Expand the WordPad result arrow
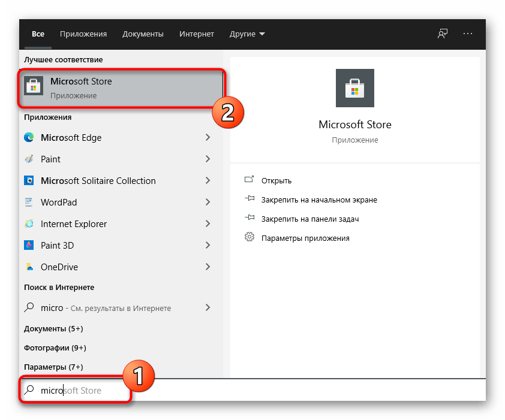505x420 pixels. pos(208,203)
